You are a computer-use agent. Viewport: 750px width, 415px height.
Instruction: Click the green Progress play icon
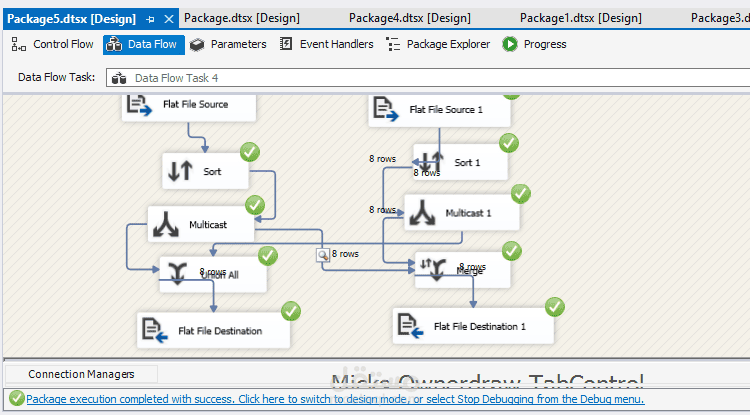click(x=510, y=44)
